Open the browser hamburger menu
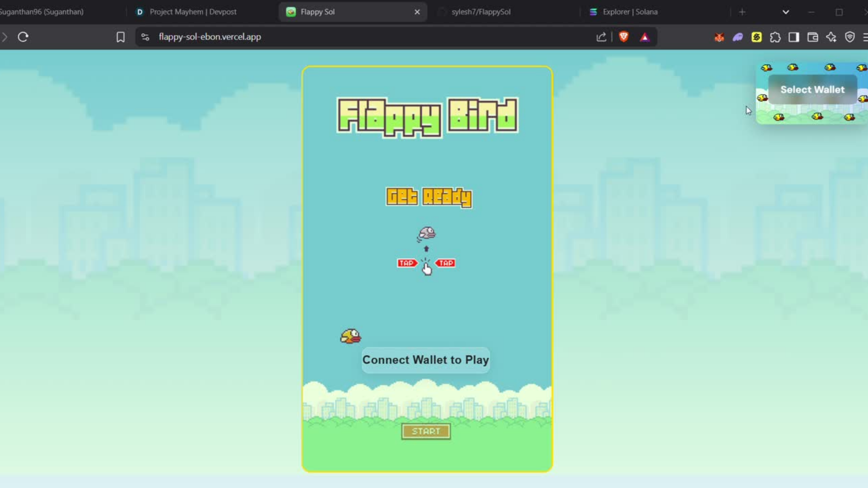This screenshot has width=868, height=488. click(x=865, y=37)
